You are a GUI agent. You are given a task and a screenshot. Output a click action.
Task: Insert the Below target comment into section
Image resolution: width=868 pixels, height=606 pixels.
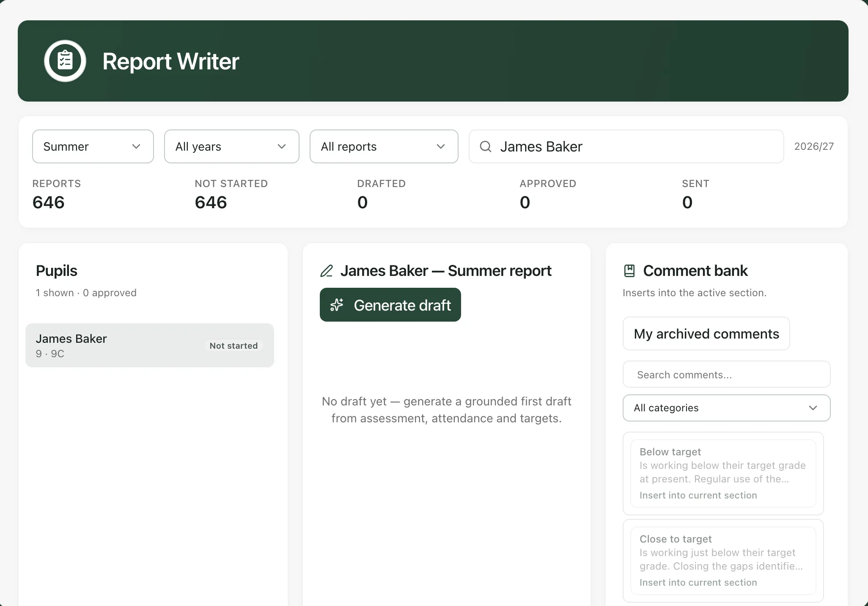[698, 495]
